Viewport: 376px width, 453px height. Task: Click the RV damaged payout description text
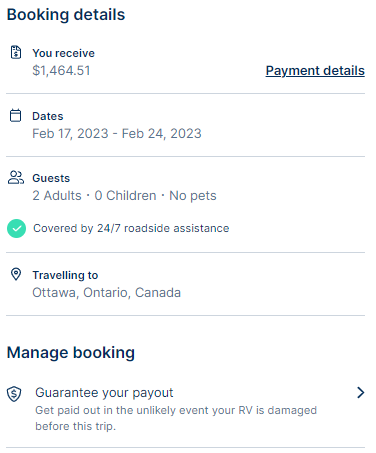[x=176, y=418]
